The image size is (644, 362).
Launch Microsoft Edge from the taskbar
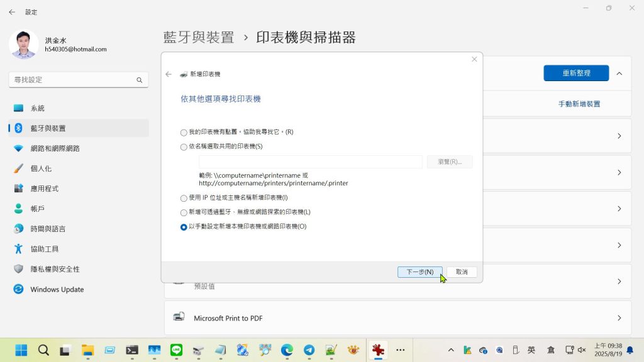(287, 350)
